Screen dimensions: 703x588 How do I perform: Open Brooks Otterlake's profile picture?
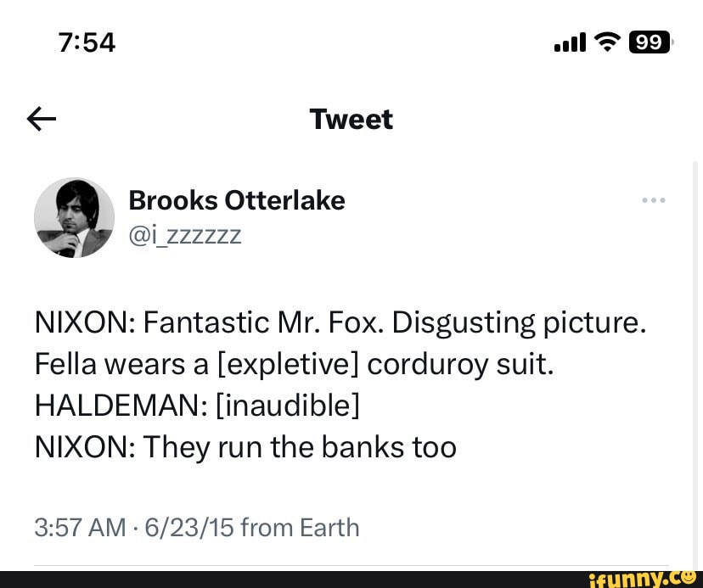(x=75, y=217)
